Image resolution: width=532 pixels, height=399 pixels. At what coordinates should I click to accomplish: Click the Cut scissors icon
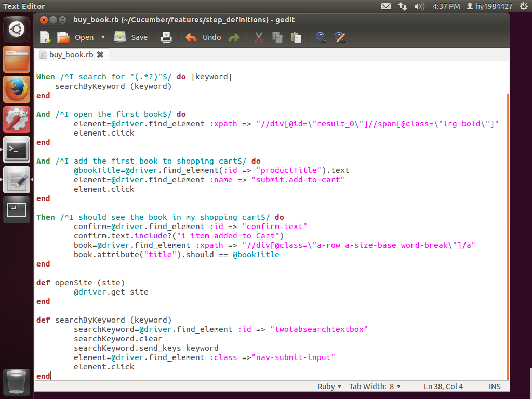click(x=259, y=37)
